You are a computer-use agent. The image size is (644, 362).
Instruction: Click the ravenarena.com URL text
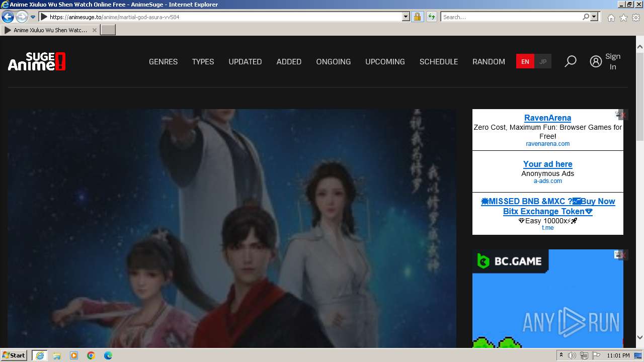547,144
